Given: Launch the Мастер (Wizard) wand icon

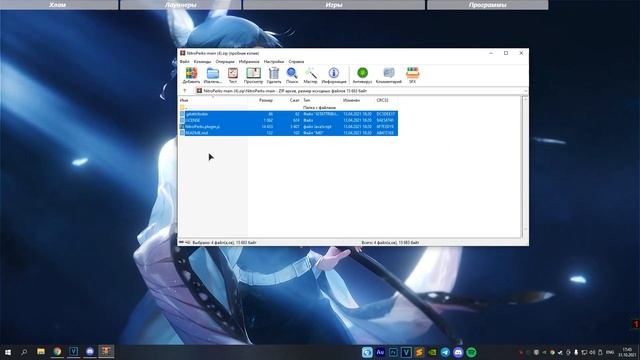Looking at the screenshot, I should tap(310, 76).
